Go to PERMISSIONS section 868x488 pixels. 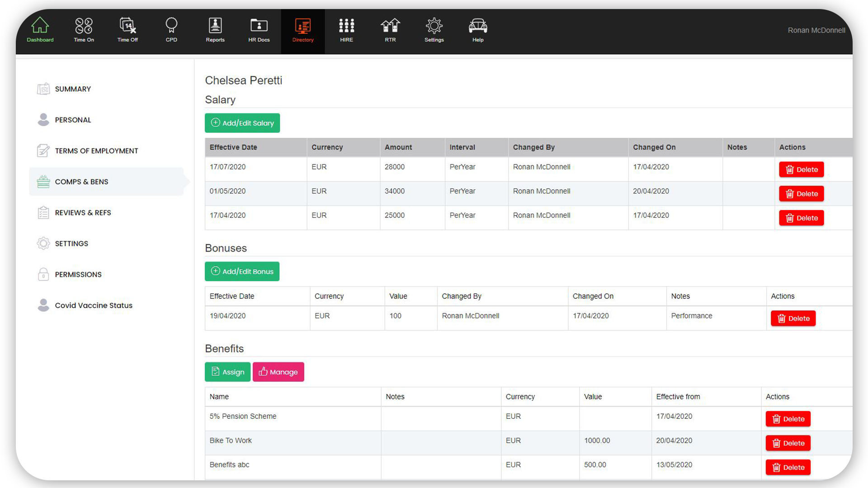tap(78, 274)
